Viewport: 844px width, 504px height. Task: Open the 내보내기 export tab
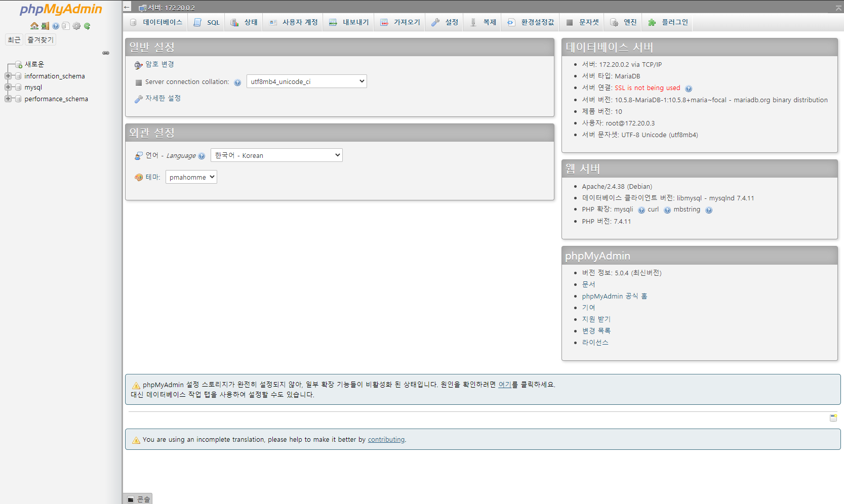[348, 22]
